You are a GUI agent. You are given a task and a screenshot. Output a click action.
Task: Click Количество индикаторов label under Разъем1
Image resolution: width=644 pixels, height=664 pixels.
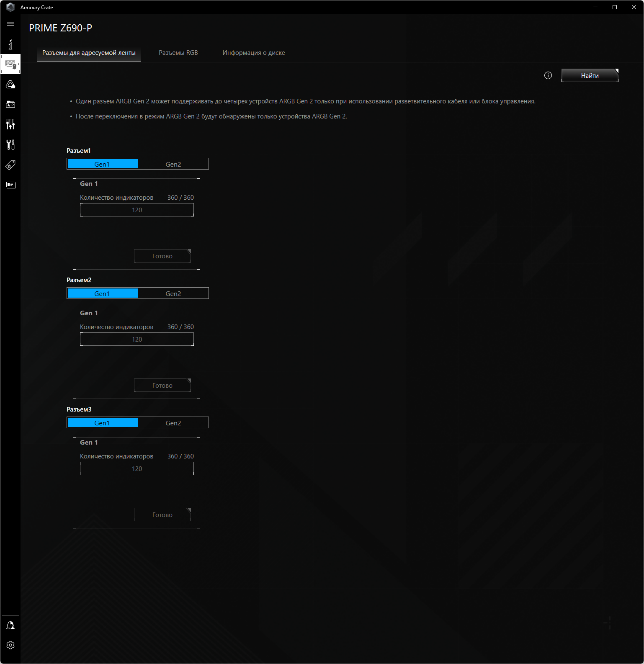(117, 198)
